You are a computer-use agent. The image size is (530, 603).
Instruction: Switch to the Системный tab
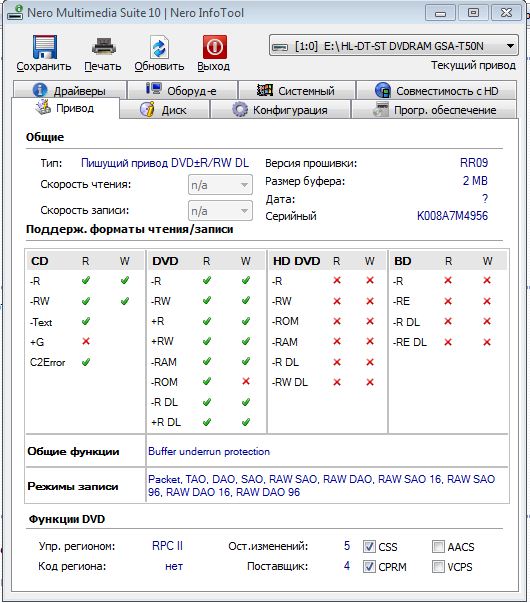[x=296, y=90]
